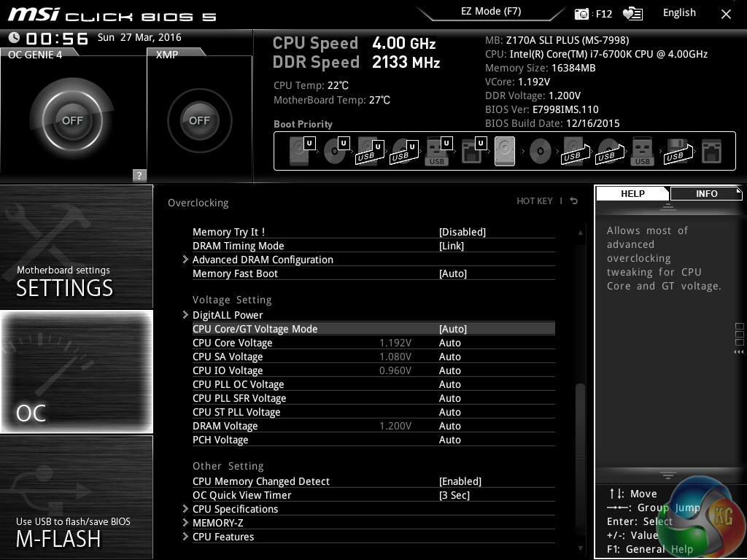Select the UEFI hard disk boot device icon
The image size is (747, 560).
point(301,151)
